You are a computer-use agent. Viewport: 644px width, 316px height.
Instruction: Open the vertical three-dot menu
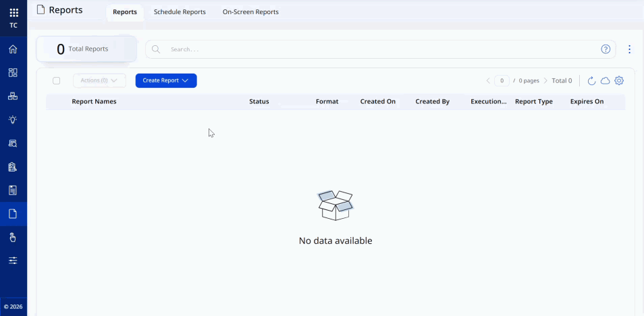pos(630,49)
